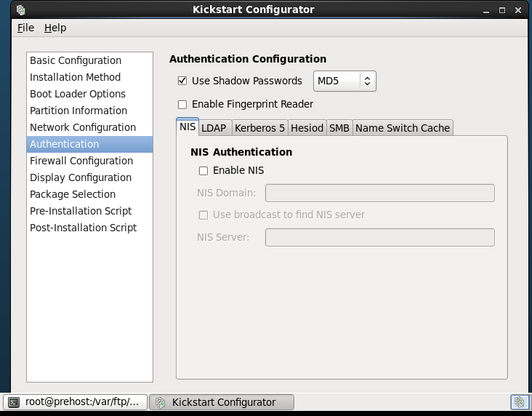Check the Enable NIS checkbox
The width and height of the screenshot is (532, 416).
click(x=203, y=171)
